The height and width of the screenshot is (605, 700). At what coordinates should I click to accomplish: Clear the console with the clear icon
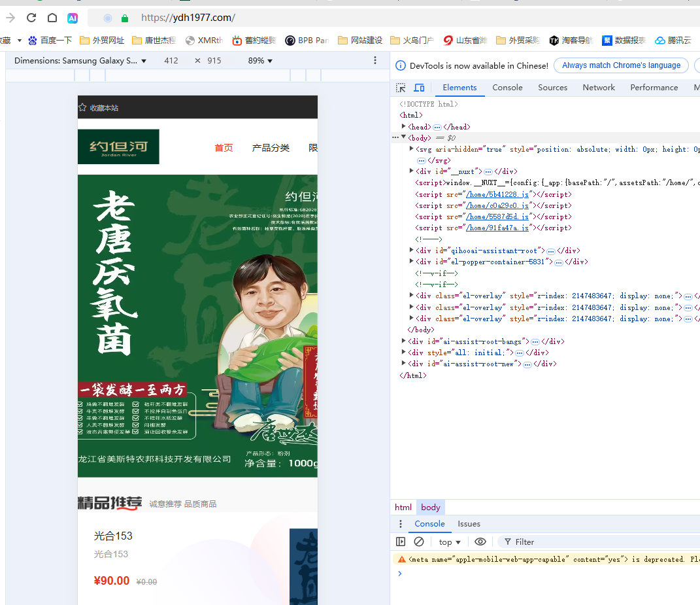click(419, 542)
